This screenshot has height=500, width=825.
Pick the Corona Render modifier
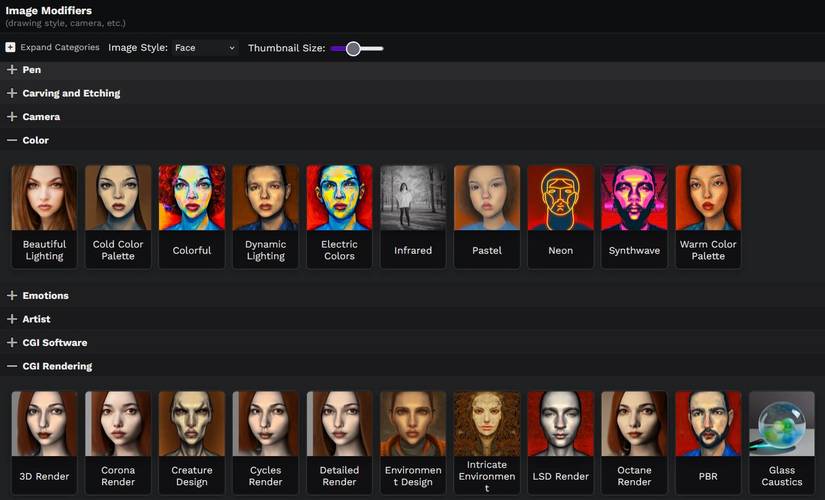118,442
